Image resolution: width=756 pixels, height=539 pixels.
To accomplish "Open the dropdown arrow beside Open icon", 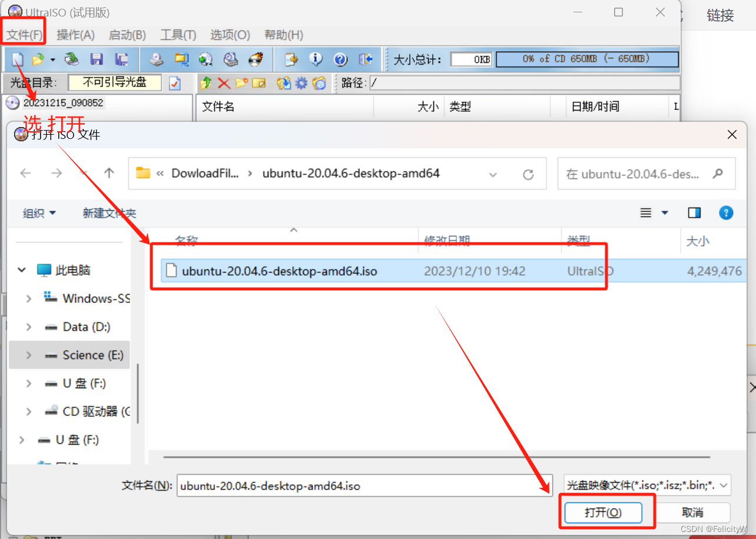I will (52, 59).
